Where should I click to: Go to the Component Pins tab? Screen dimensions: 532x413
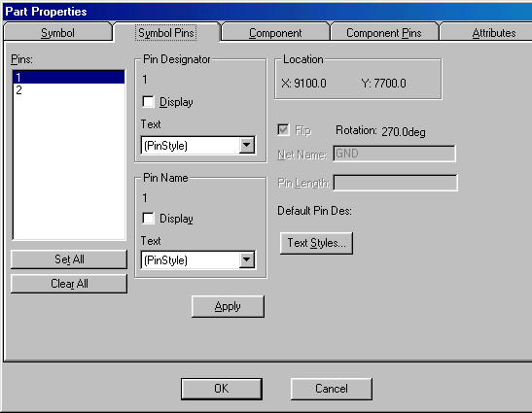(x=384, y=33)
